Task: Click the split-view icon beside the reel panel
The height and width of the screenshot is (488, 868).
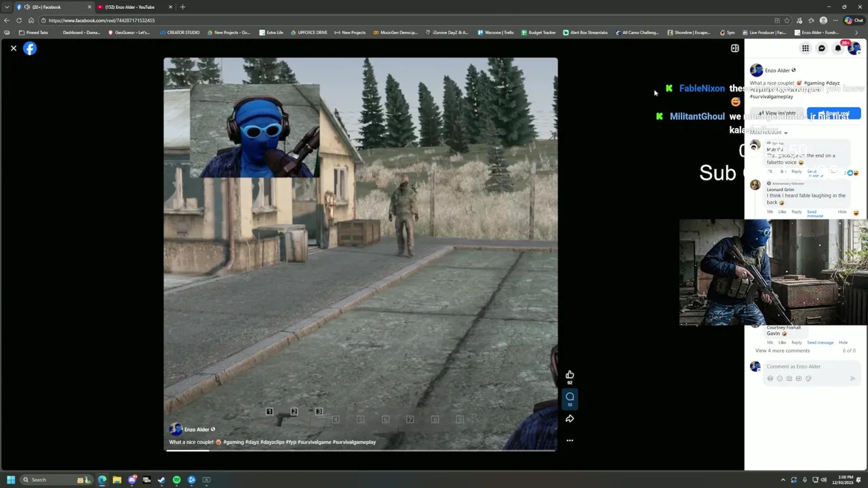Action: 734,48
